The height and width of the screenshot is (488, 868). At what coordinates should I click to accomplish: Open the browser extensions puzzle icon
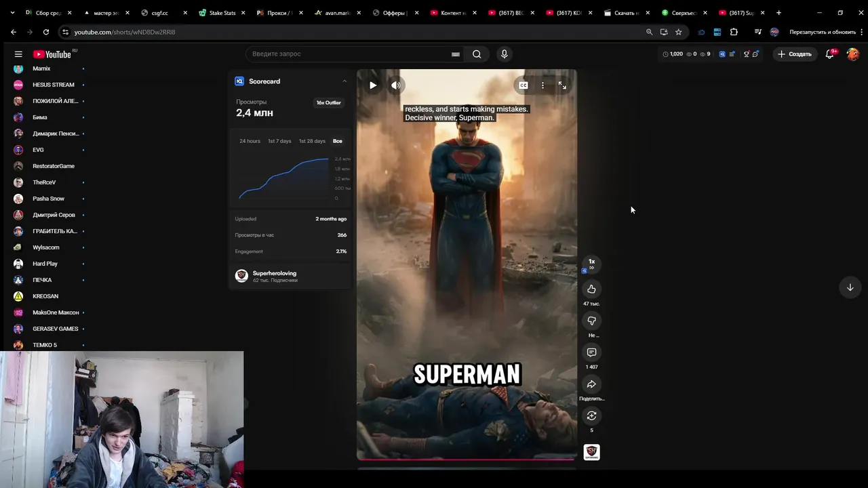coord(734,32)
